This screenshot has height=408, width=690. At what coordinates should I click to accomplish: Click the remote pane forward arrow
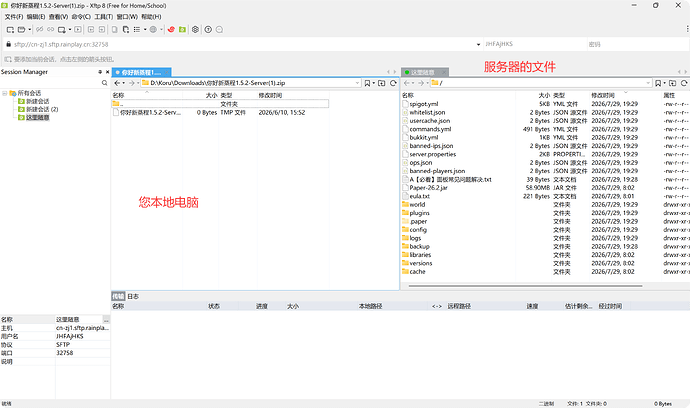click(x=421, y=83)
